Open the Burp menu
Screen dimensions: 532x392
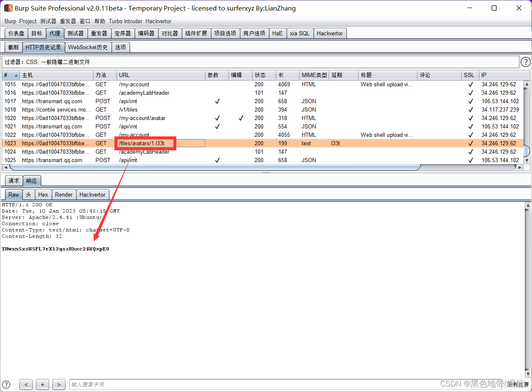(10, 21)
